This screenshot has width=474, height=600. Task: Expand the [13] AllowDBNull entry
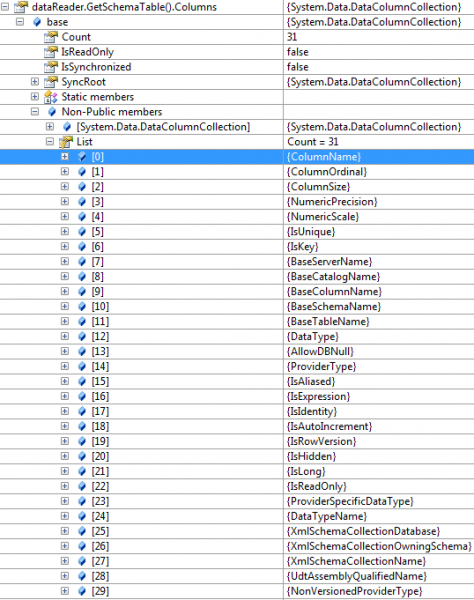coord(65,351)
